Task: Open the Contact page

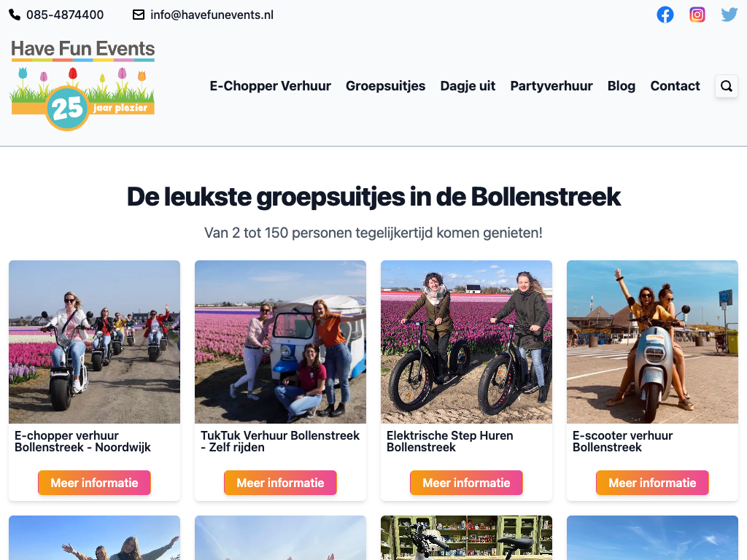Action: tap(675, 86)
